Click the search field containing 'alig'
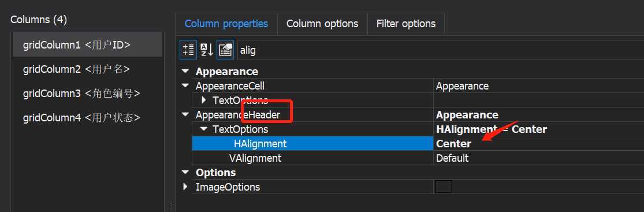Image resolution: width=644 pixels, height=212 pixels. [440, 50]
